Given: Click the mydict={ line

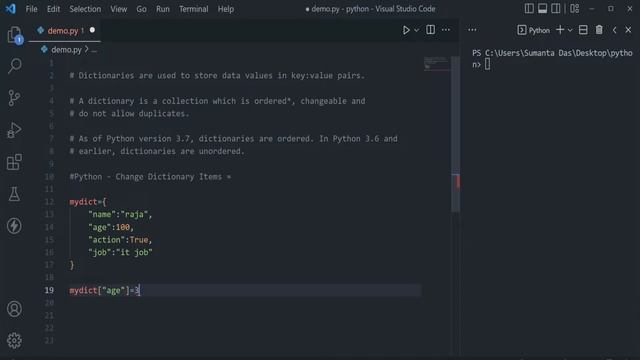Looking at the screenshot, I should [x=88, y=202].
